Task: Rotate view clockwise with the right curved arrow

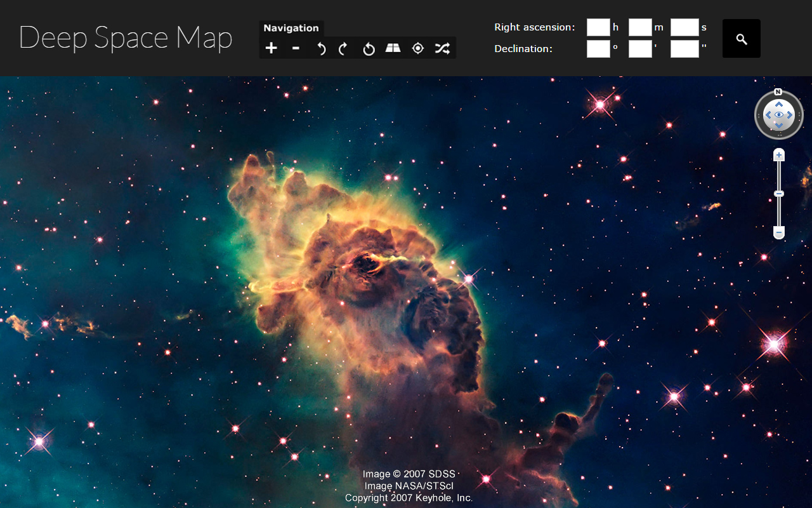Action: (x=343, y=49)
